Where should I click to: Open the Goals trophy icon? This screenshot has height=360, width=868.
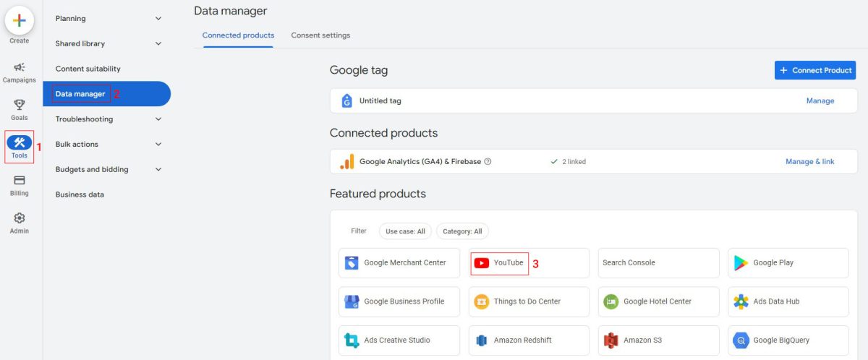coord(20,106)
